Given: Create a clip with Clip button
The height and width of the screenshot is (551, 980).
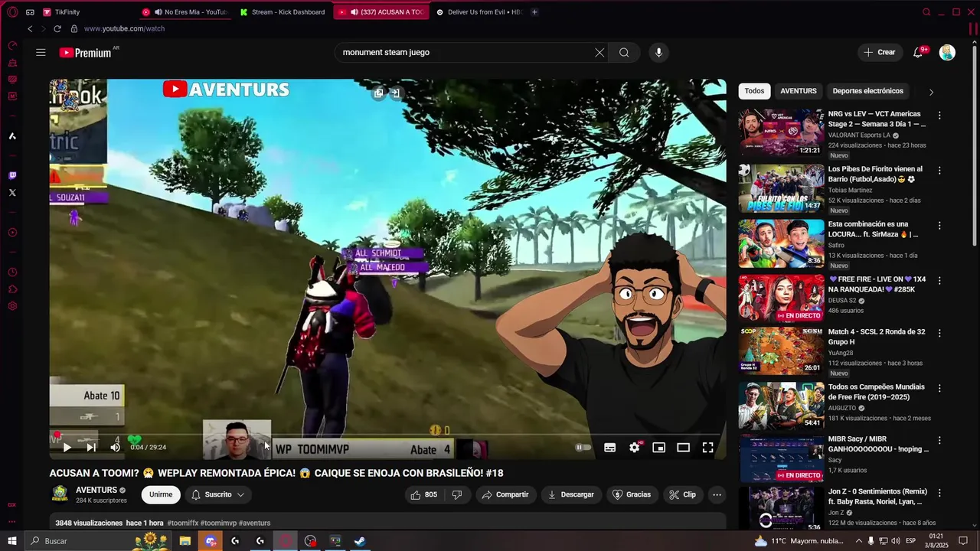Looking at the screenshot, I should (x=682, y=494).
